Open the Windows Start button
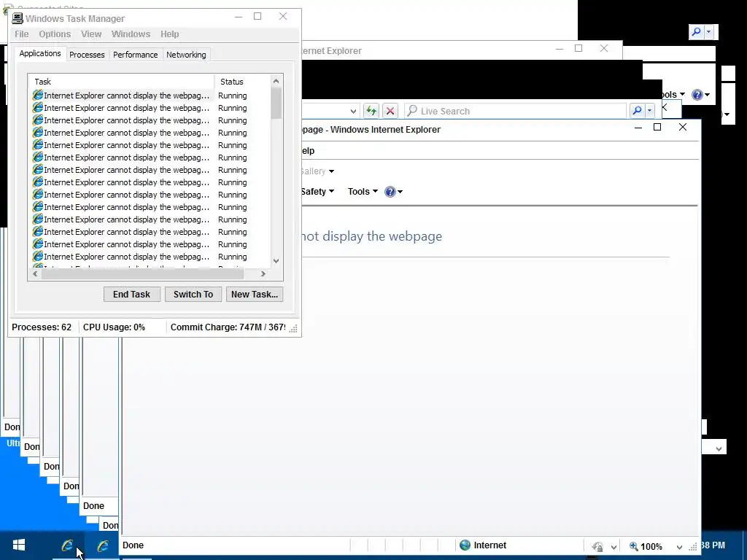 click(18, 545)
